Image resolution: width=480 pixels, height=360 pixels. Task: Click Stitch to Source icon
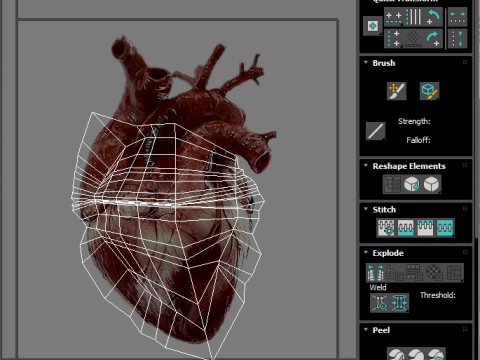point(425,228)
